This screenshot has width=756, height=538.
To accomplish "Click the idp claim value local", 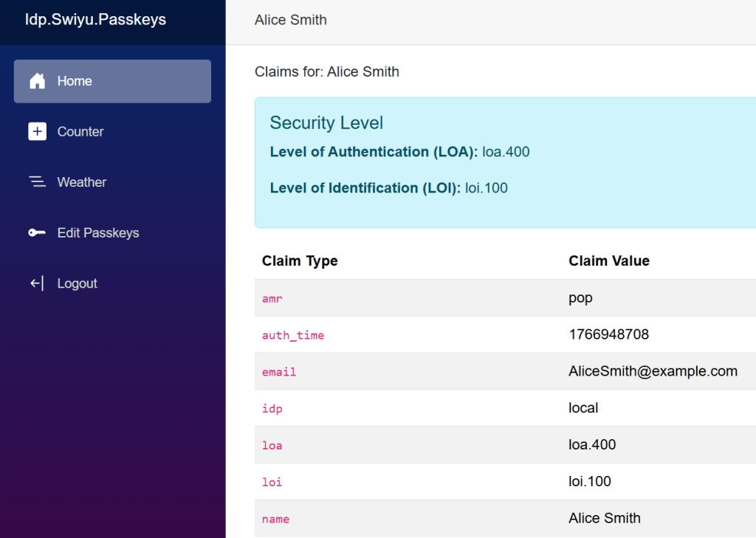I will click(x=583, y=408).
